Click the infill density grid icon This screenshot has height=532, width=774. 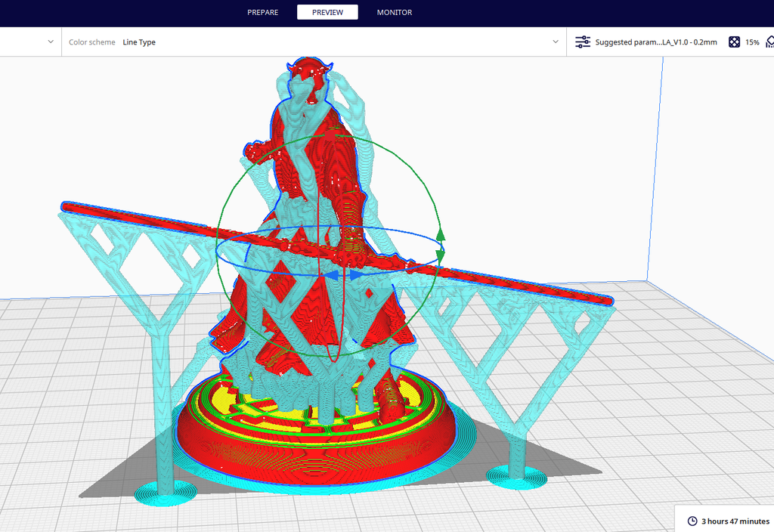coord(734,42)
